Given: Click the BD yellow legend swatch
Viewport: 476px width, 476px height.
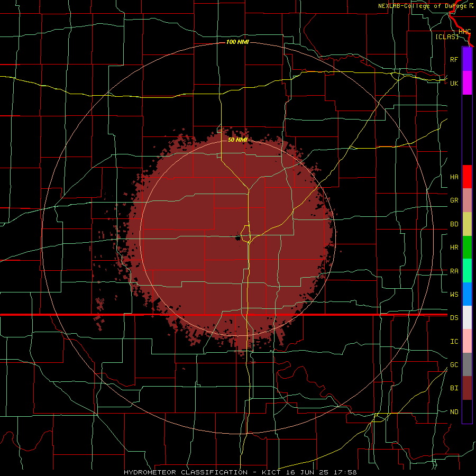Looking at the screenshot, I should point(467,224).
